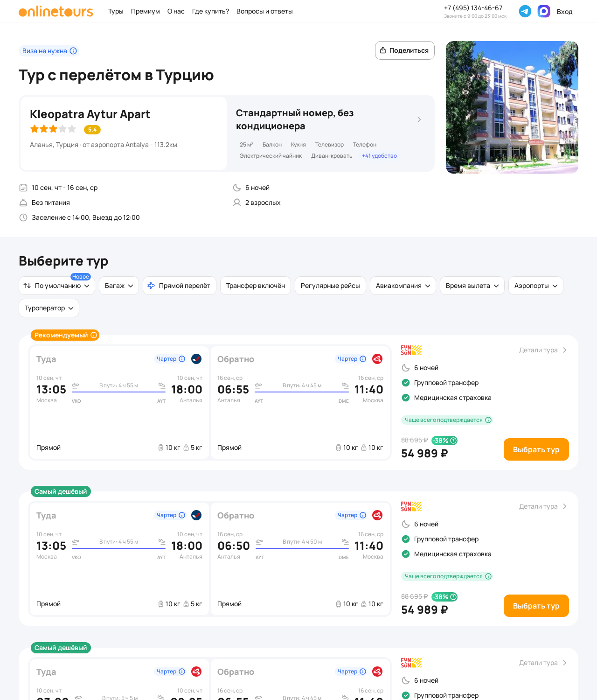Open the 'О нас' menu item
The image size is (597, 700).
tap(176, 11)
